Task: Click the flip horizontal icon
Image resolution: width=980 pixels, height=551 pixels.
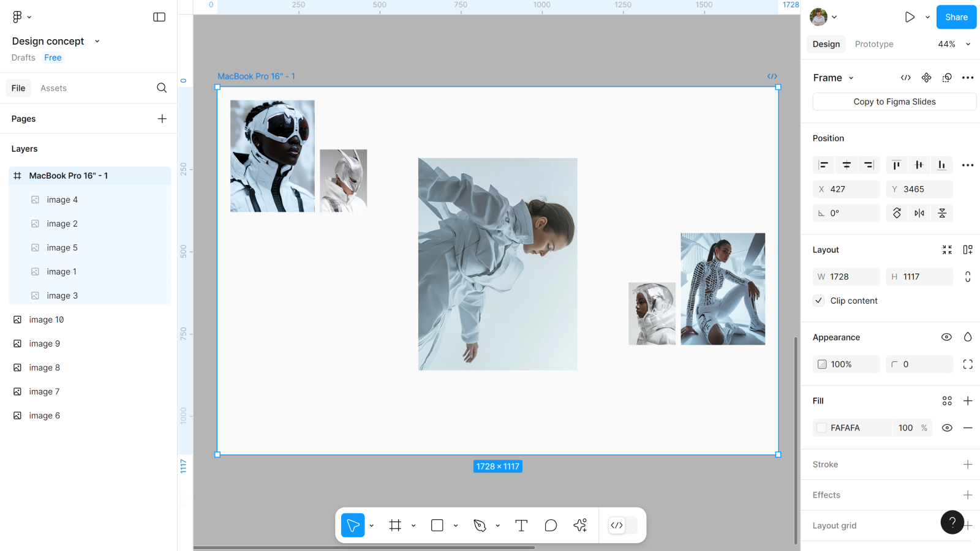Action: click(x=919, y=213)
